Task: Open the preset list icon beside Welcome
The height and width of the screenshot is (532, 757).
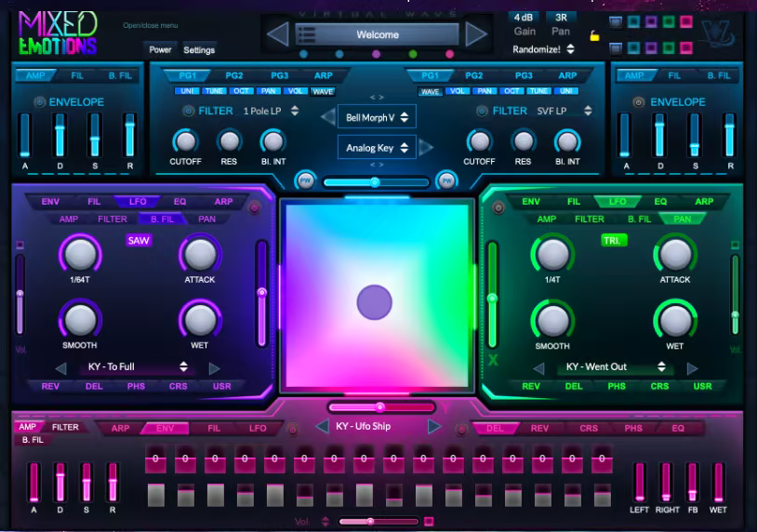Action: [x=307, y=34]
